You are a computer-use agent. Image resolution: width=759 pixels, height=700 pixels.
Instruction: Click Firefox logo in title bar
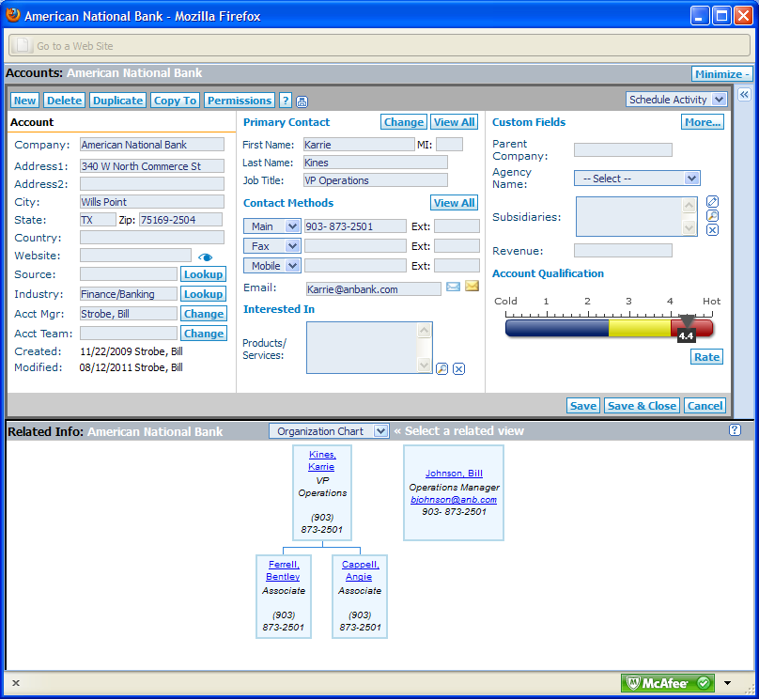point(13,15)
